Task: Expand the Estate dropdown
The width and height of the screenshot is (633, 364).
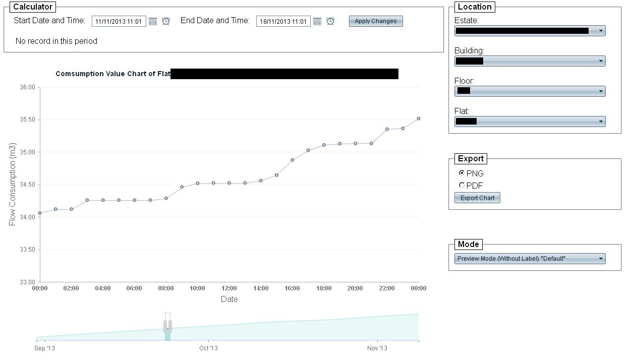Action: coord(601,31)
